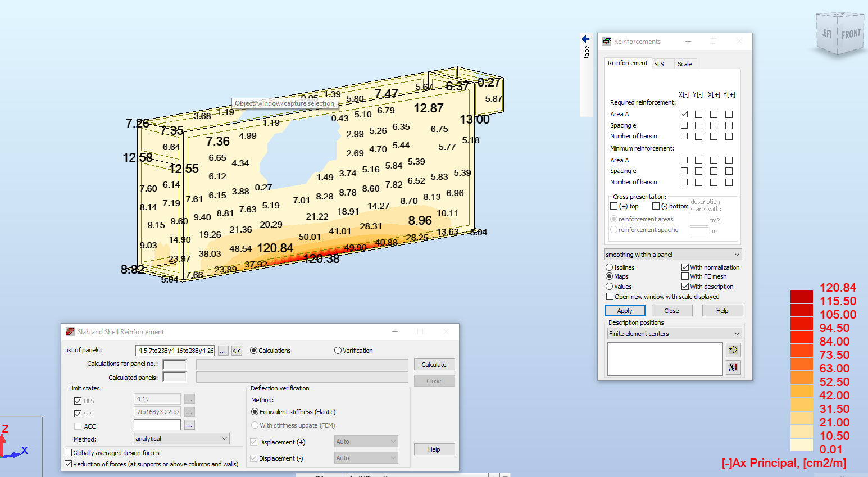Open the 'smoothing within a panel' dropdown
This screenshot has width=868, height=477.
[673, 255]
